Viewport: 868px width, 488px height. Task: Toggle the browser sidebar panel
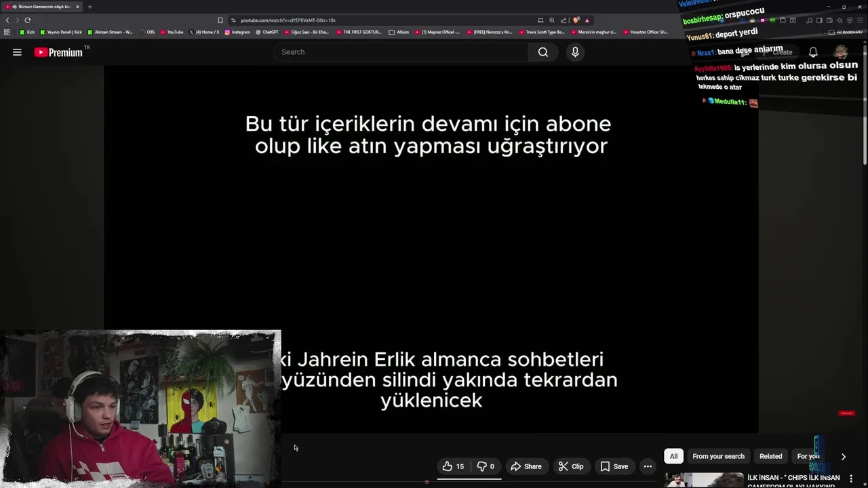pos(819,20)
